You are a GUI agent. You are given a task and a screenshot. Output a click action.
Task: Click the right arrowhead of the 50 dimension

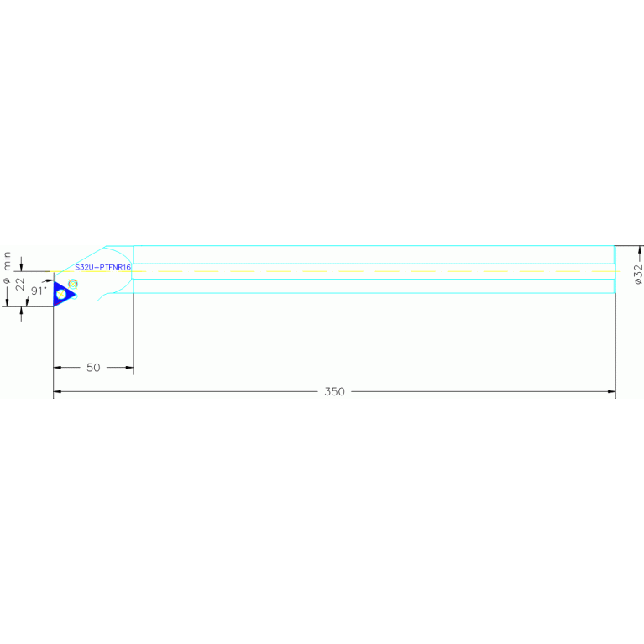(x=128, y=367)
